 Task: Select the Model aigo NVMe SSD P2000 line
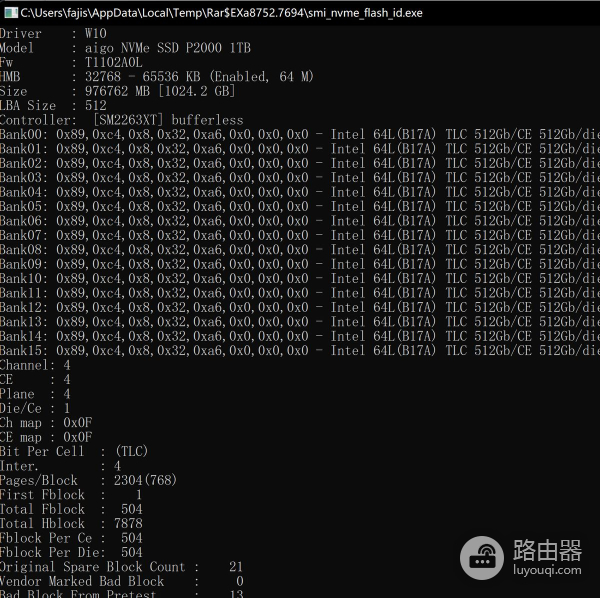pos(125,48)
